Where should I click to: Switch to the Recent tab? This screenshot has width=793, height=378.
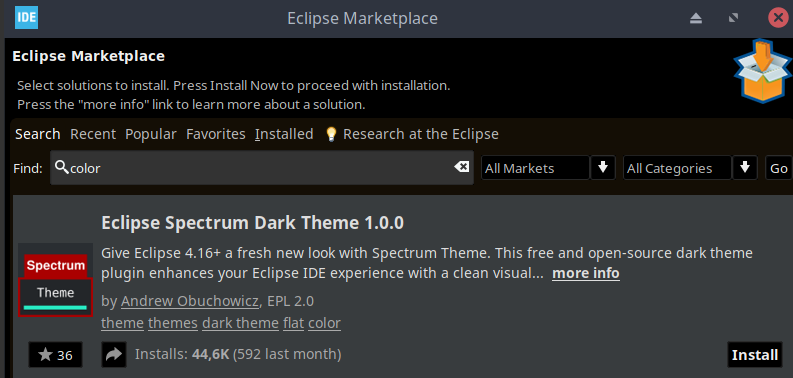(x=93, y=134)
